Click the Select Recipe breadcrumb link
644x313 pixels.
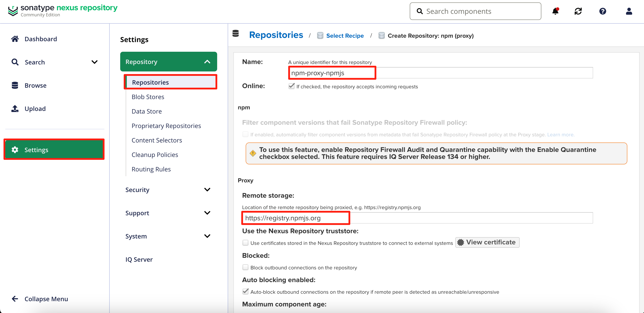coord(345,36)
